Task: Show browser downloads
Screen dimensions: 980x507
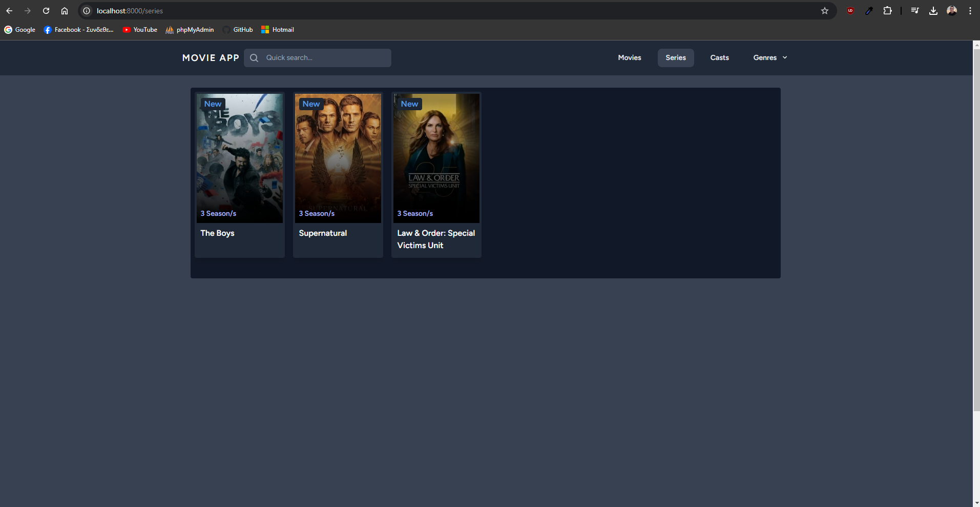Action: pyautogui.click(x=933, y=11)
